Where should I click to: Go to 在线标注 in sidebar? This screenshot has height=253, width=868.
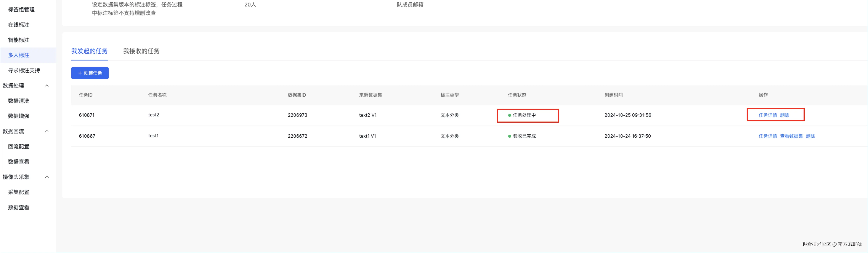click(x=18, y=25)
